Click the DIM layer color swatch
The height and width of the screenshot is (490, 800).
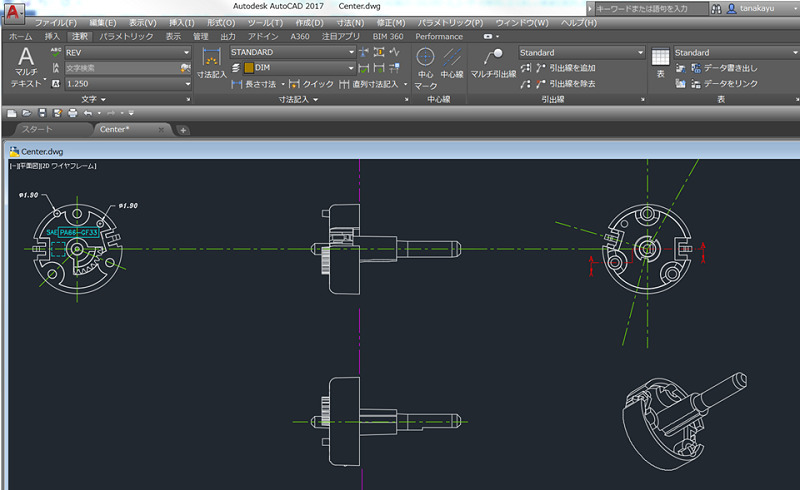250,68
